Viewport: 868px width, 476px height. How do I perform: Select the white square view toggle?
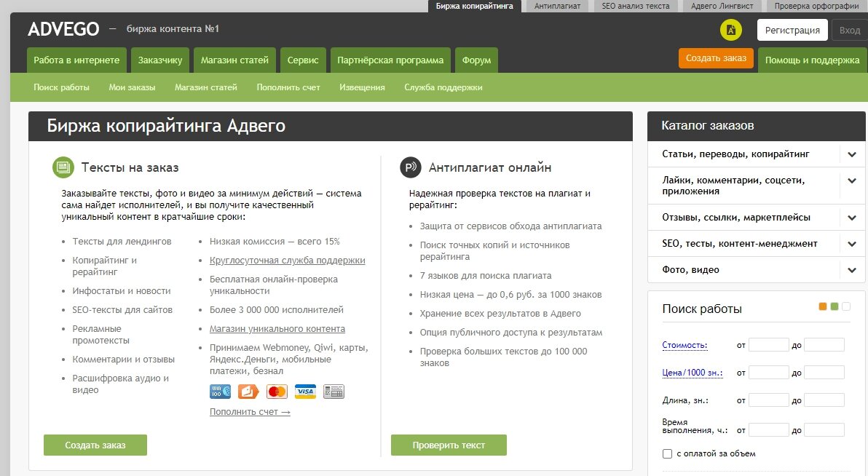pos(846,306)
